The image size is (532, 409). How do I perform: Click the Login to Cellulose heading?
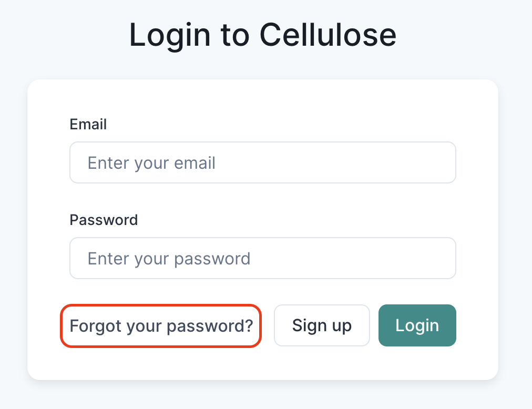[x=263, y=34]
